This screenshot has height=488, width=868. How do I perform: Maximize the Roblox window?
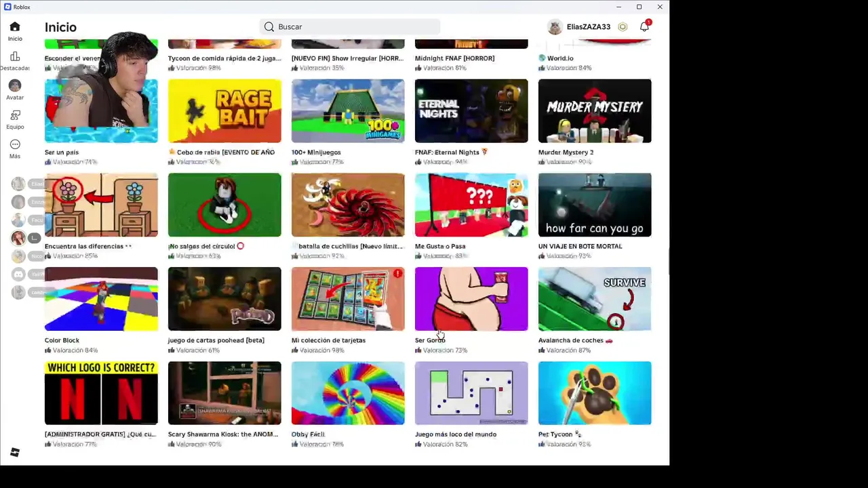click(639, 7)
